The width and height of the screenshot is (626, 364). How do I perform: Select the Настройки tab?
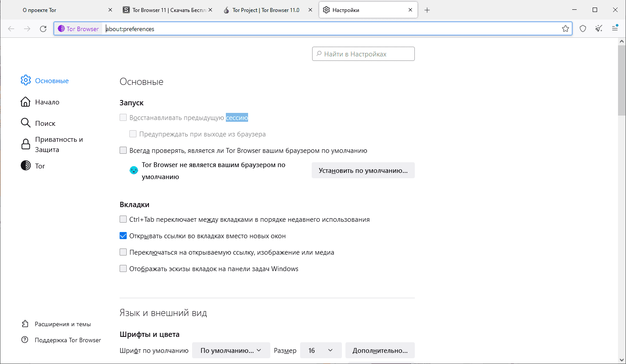pos(368,10)
